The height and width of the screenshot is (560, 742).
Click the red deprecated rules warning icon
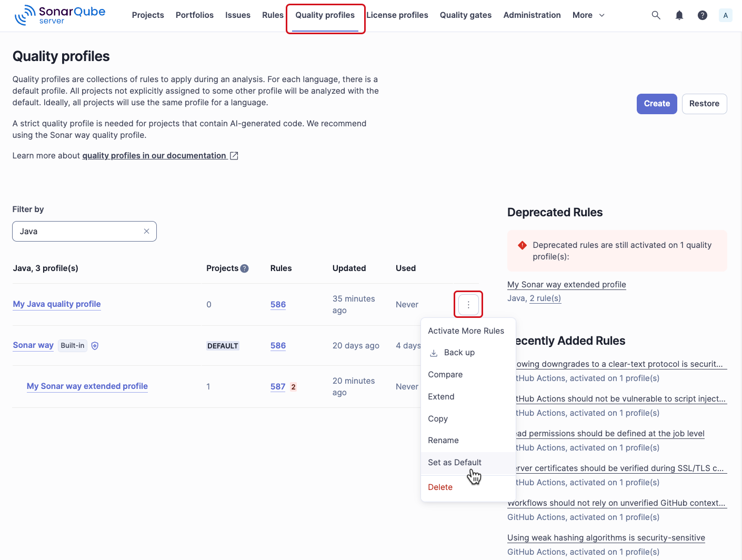[x=523, y=245]
